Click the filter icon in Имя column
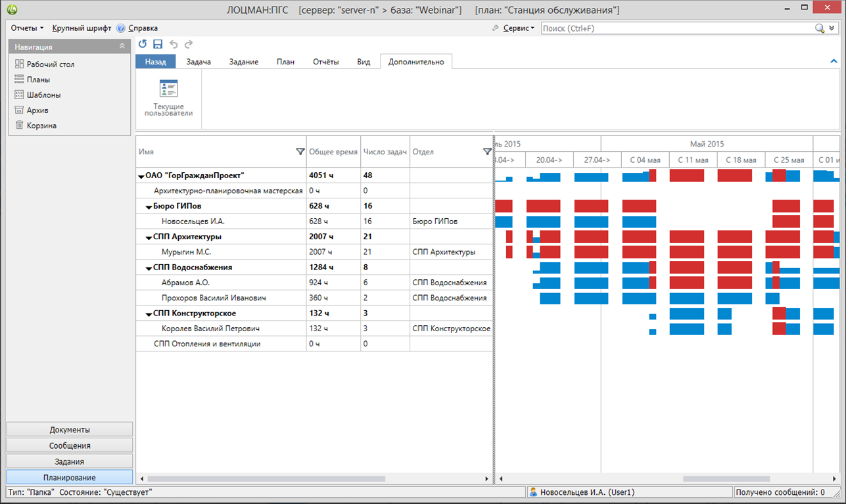846x504 pixels. (x=300, y=152)
